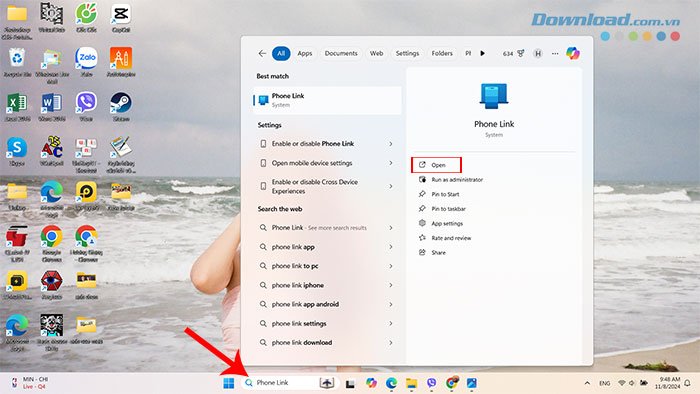Screen dimensions: 700x394
Task: Select the Word 2016 desktop shortcut
Action: (x=52, y=107)
